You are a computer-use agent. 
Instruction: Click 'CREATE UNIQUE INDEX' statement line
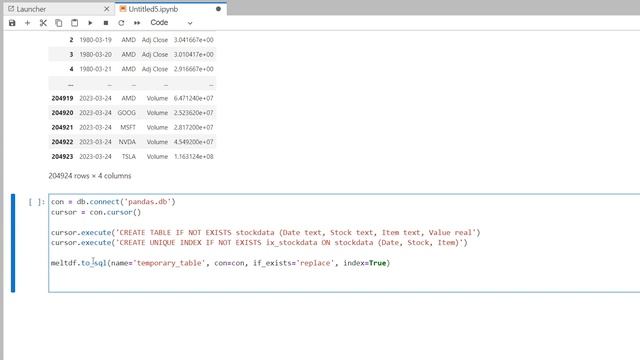tap(259, 243)
